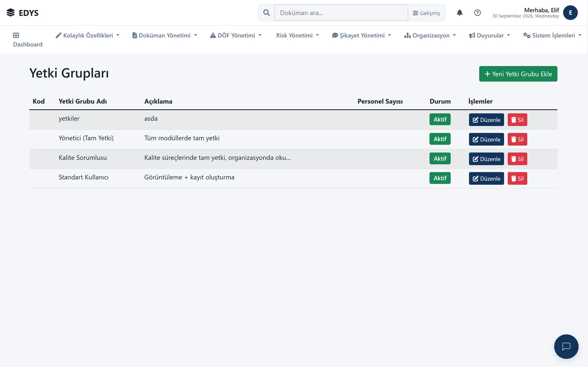Edit Standart Kullanıcı group

486,178
